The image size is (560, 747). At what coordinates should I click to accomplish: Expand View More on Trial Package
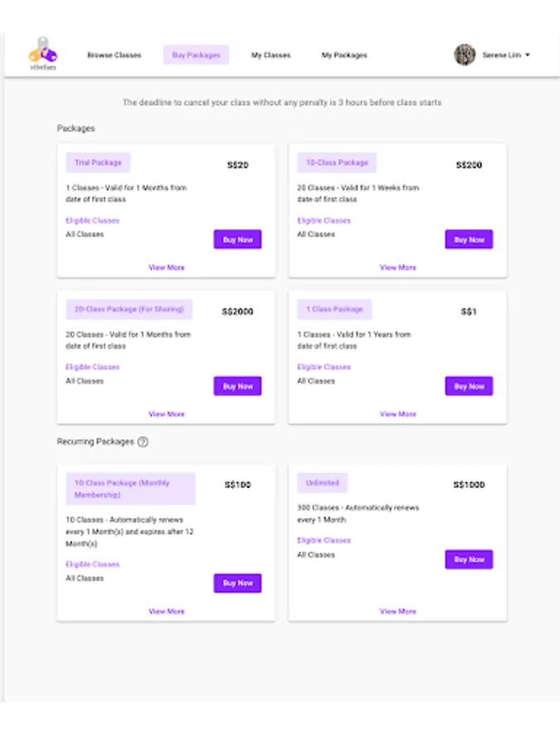click(x=167, y=267)
